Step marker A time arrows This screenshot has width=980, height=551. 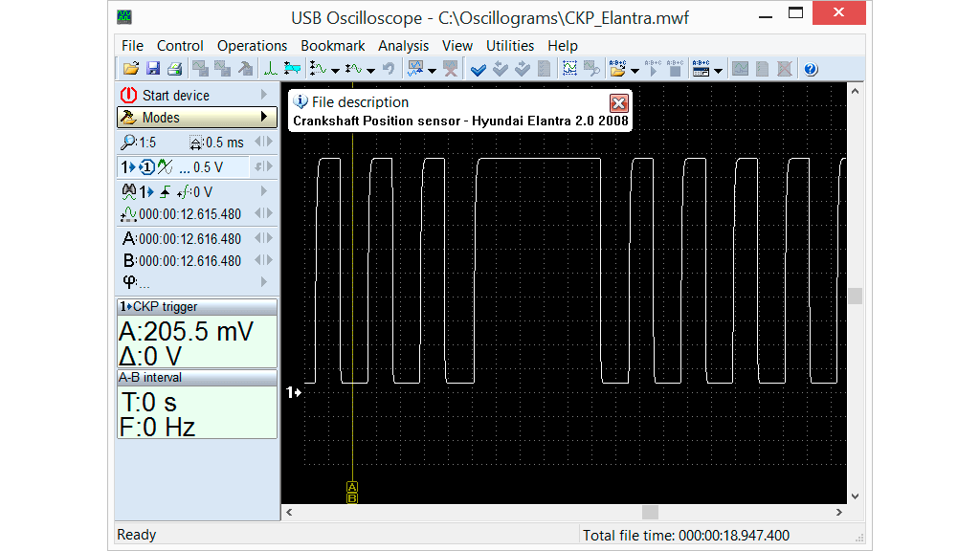click(264, 238)
